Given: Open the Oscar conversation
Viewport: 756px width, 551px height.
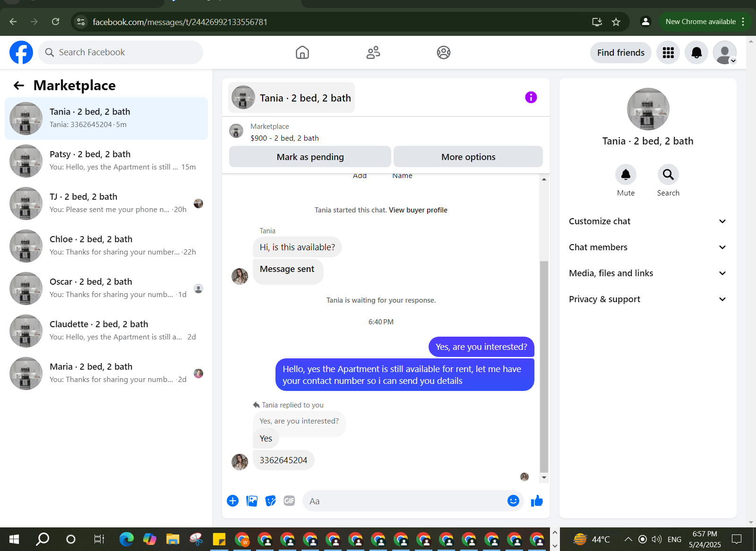Looking at the screenshot, I should (106, 288).
